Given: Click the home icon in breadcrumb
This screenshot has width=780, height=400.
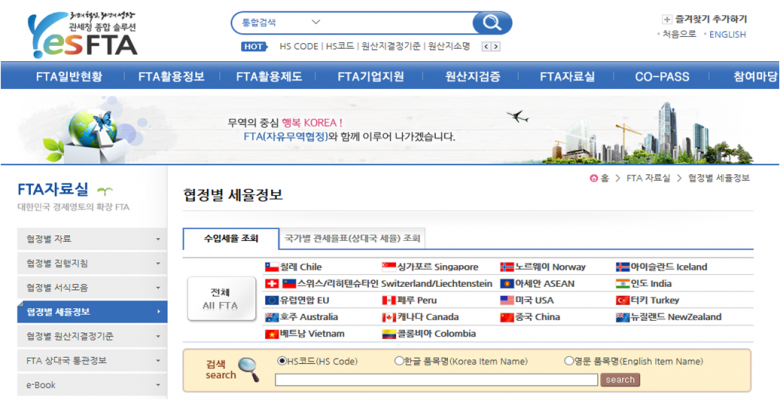Looking at the screenshot, I should point(593,179).
